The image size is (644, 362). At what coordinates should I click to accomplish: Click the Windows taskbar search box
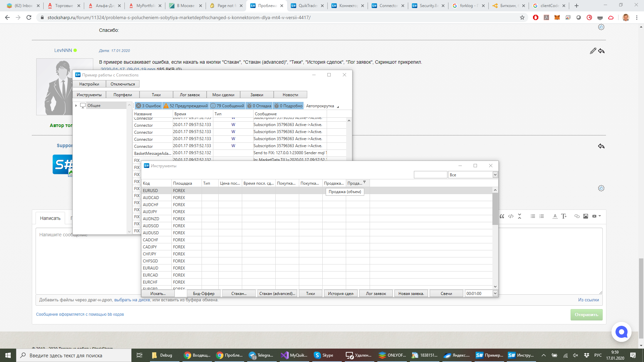tap(74, 355)
